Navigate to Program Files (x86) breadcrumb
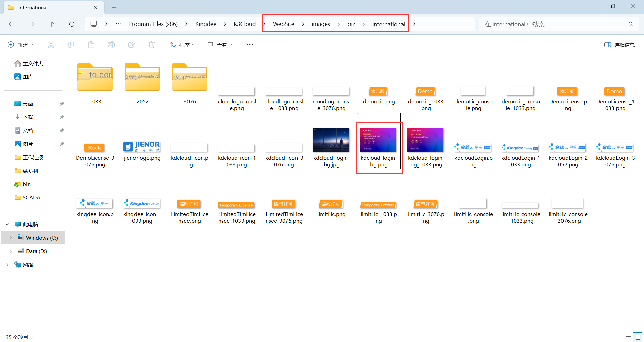The image size is (644, 342). [x=153, y=24]
